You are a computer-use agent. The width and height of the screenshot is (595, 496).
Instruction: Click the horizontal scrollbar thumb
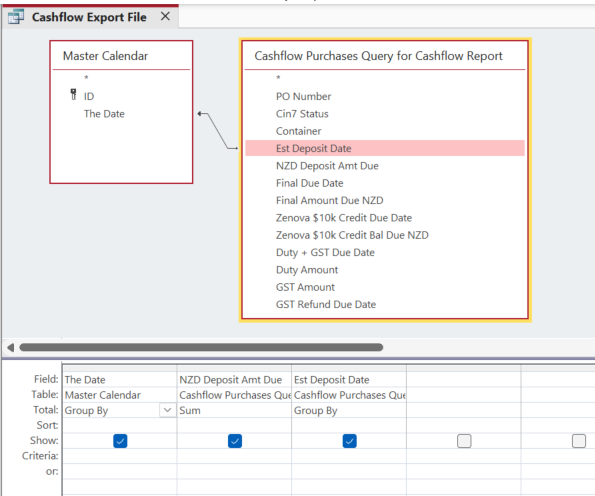pyautogui.click(x=201, y=347)
